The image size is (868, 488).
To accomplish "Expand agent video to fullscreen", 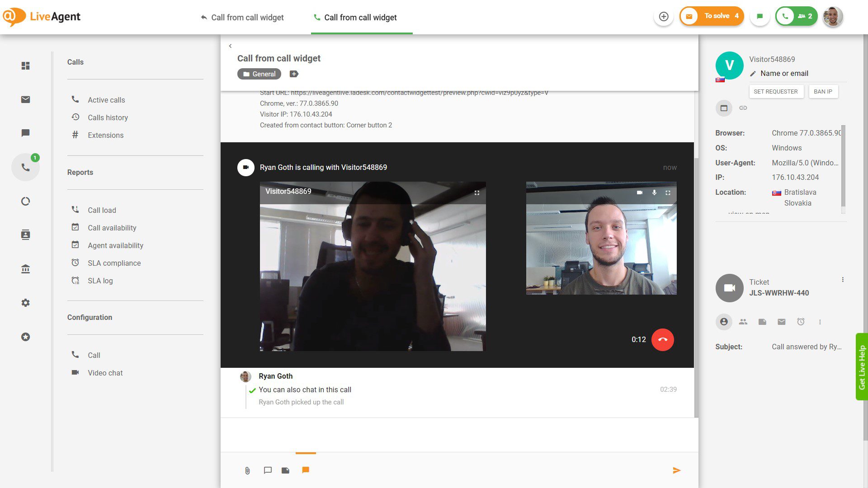I will (x=668, y=192).
